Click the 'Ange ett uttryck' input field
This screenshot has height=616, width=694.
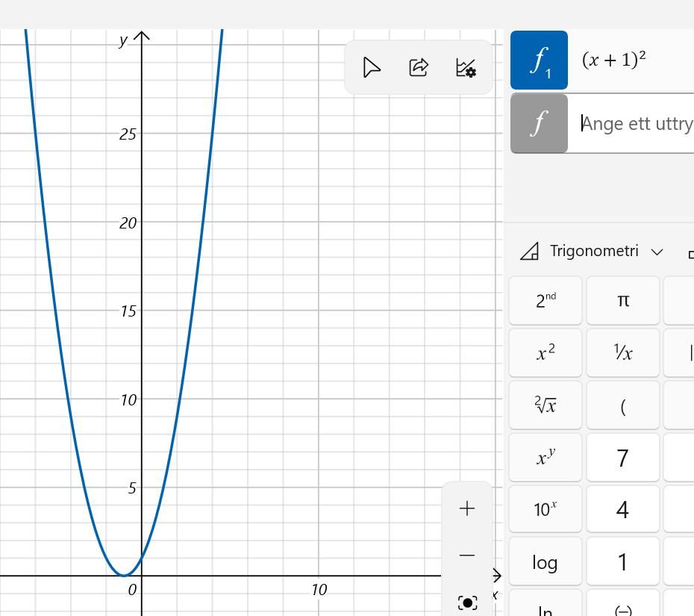pos(637,123)
